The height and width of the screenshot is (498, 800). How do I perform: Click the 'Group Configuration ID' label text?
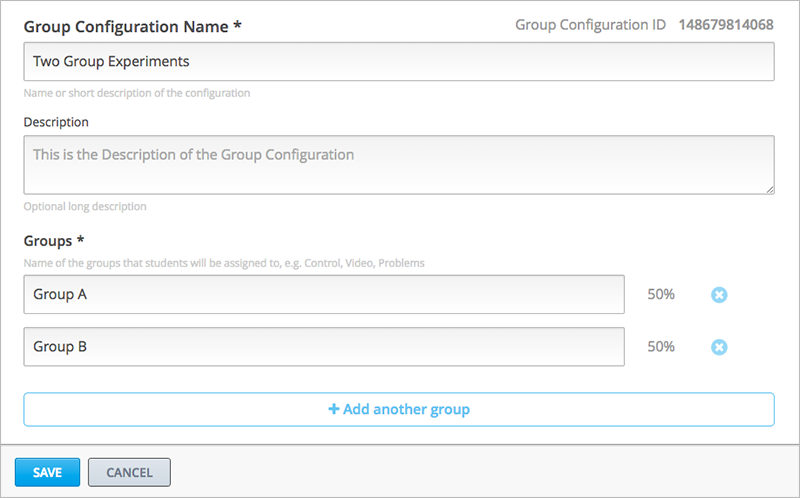pyautogui.click(x=590, y=25)
